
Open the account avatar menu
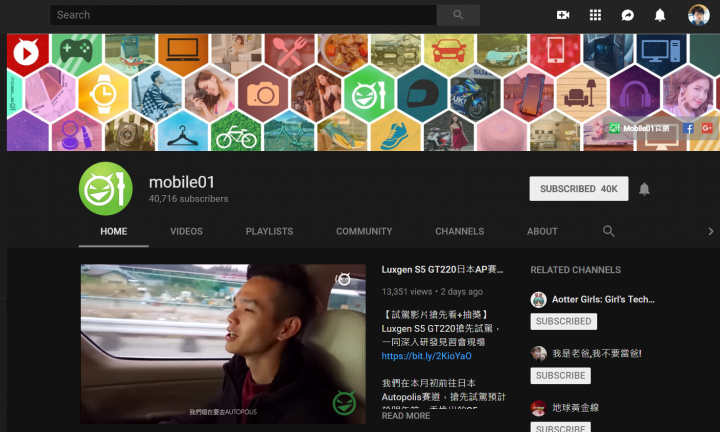coord(698,15)
